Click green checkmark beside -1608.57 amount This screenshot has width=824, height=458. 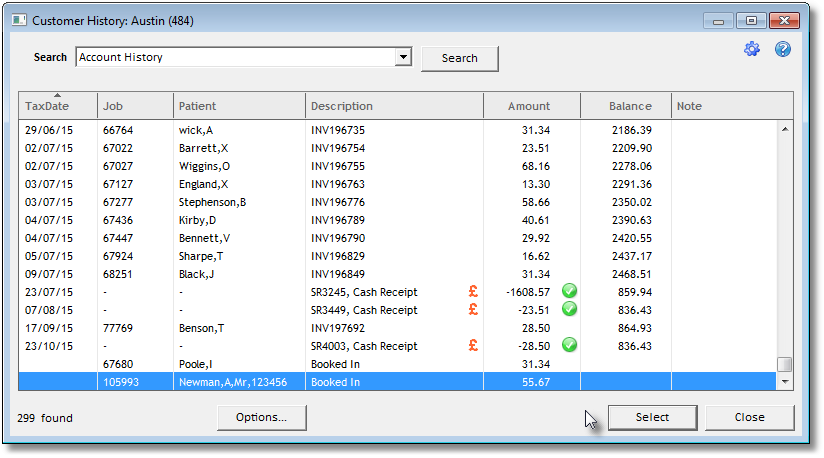coord(569,291)
